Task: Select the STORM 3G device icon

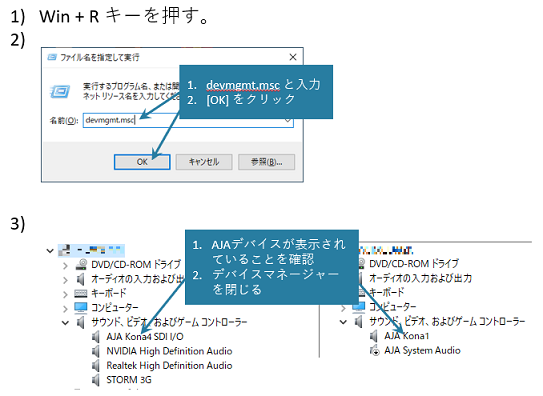Action: [x=96, y=380]
